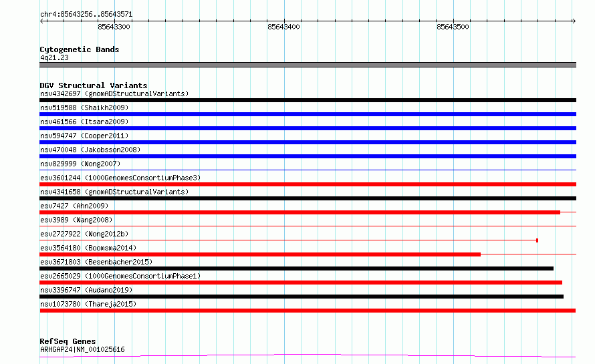The height and width of the screenshot is (364, 595).
Task: Click the chr4:85643256..85643571 coordinate label
Action: pyautogui.click(x=86, y=15)
